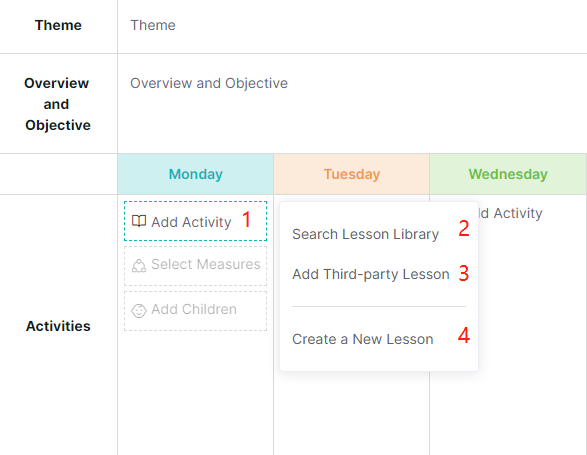
Task: Click the Overview and Objective row label
Action: pos(57,104)
